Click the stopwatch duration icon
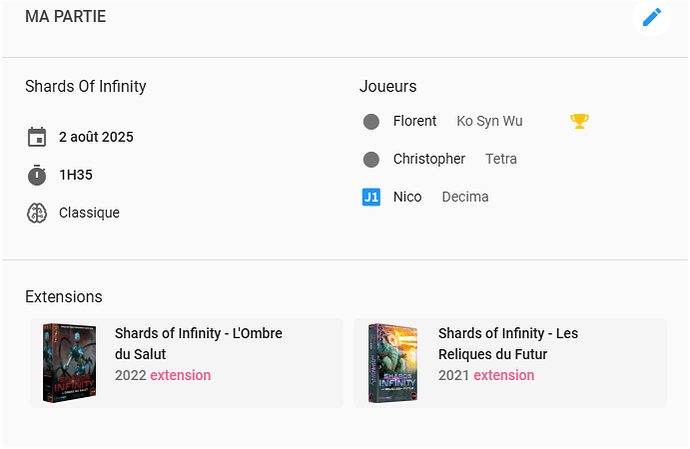The image size is (690, 449). point(37,175)
